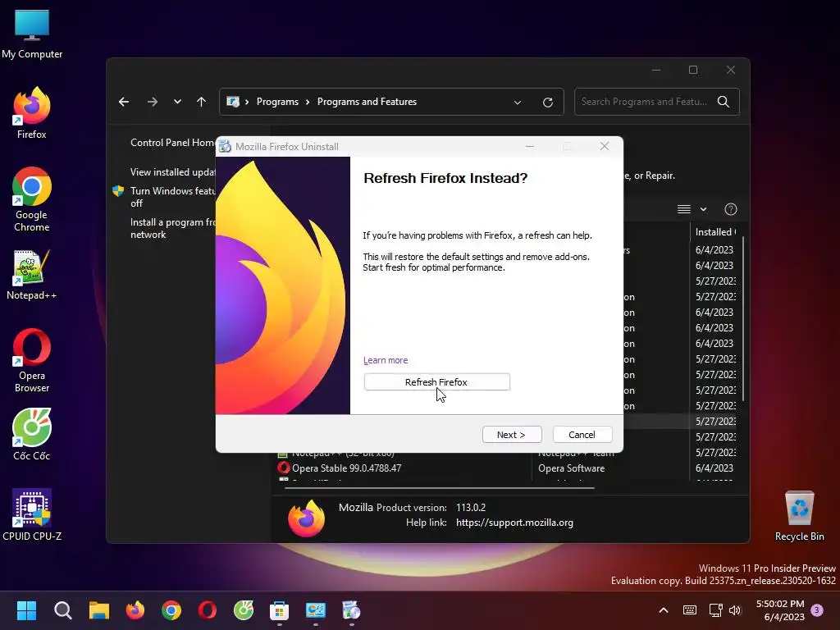Viewport: 840px width, 630px height.
Task: Open Opera Browser desktop shortcut
Action: (x=32, y=360)
